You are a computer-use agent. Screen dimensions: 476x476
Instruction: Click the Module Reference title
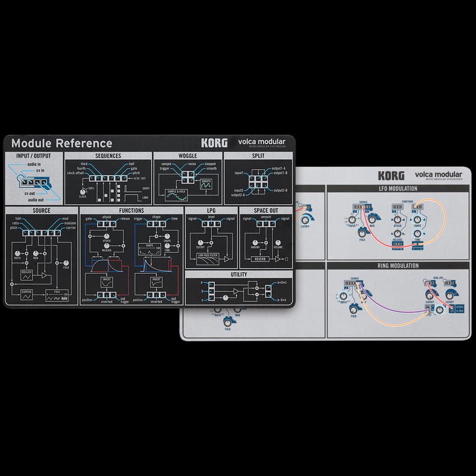pyautogui.click(x=61, y=143)
